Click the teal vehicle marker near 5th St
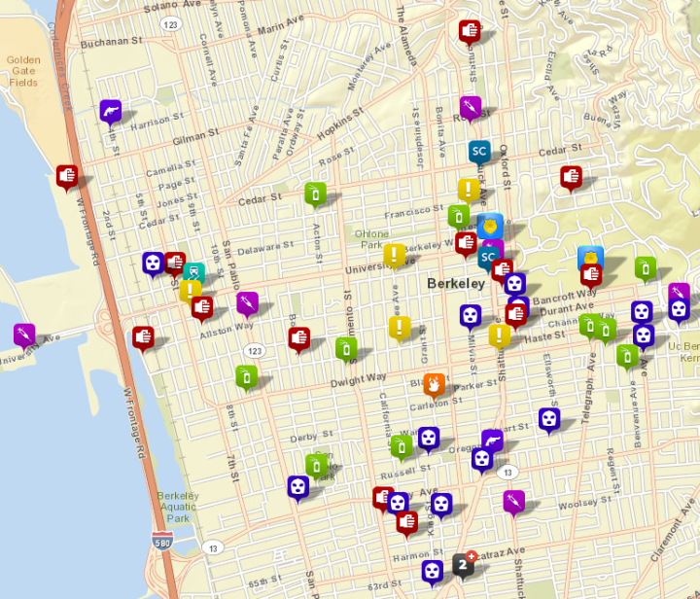Screen dimensions: 700x599 pos(194,272)
